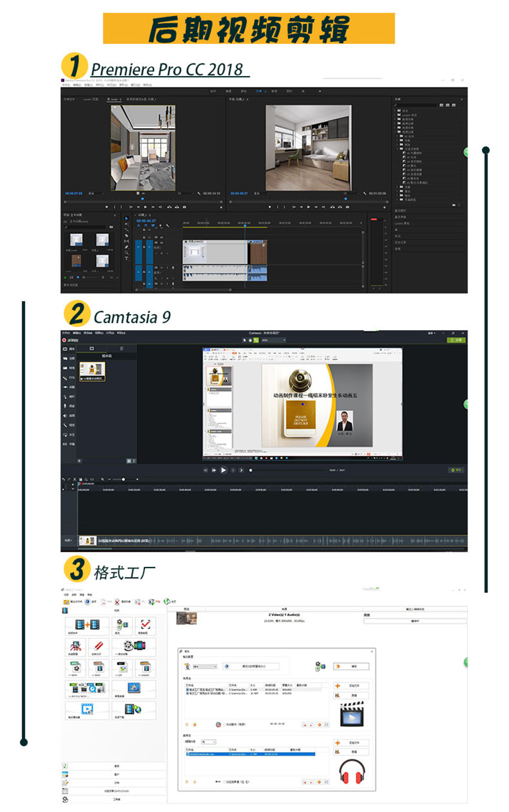Open the Lumetri 范围 tab in Premiere source panel
The height and width of the screenshot is (812, 509).
91,99
